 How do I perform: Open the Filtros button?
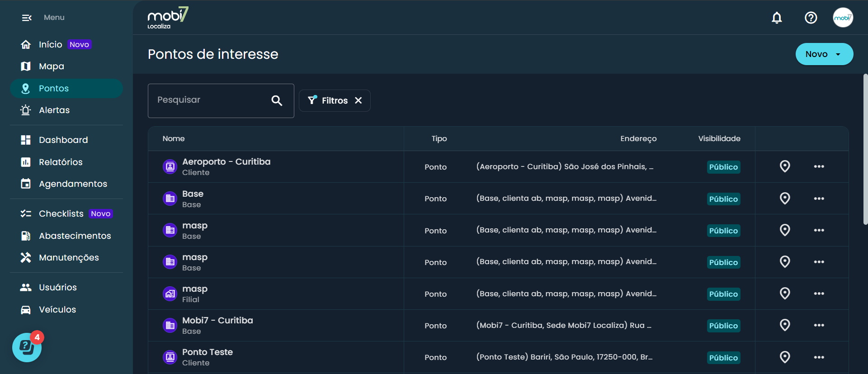328,100
